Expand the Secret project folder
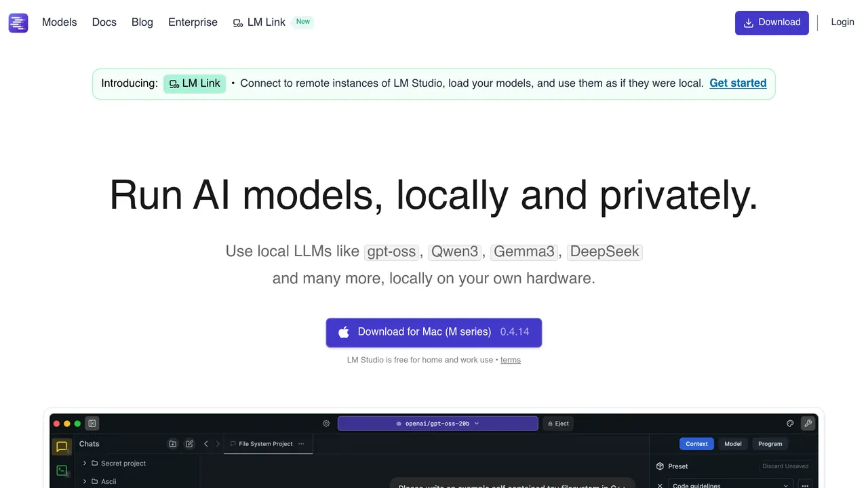The width and height of the screenshot is (868, 488). (85, 464)
